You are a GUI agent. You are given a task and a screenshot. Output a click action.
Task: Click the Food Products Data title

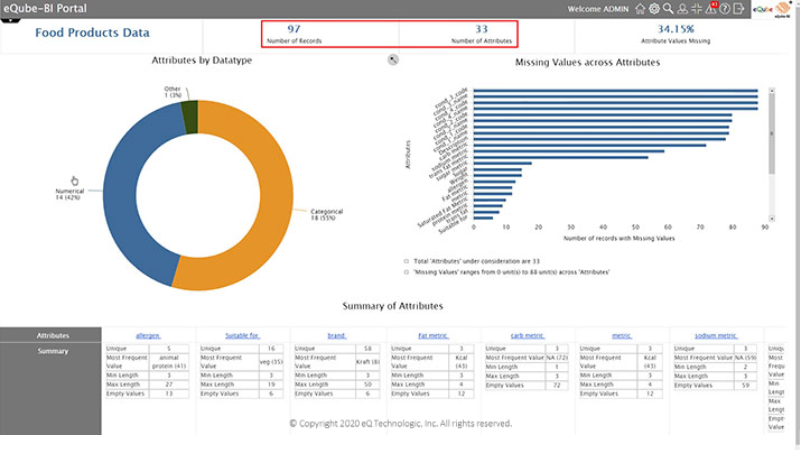coord(92,33)
